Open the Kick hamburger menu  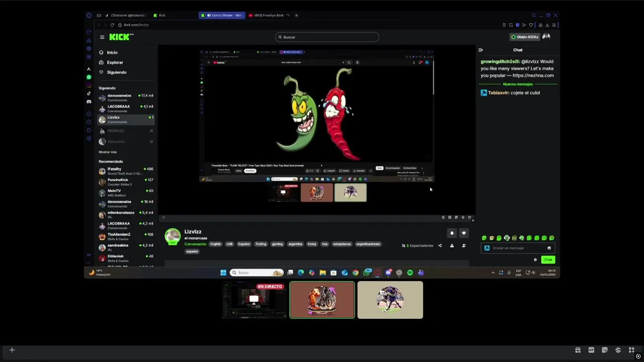click(102, 37)
